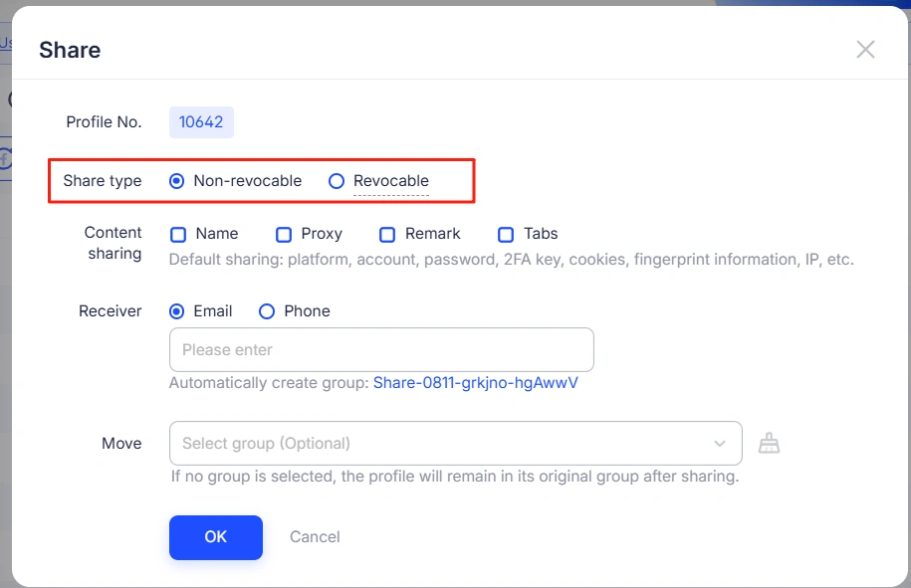911x588 pixels.
Task: Close the Share dialog with the X icon
Action: click(865, 50)
